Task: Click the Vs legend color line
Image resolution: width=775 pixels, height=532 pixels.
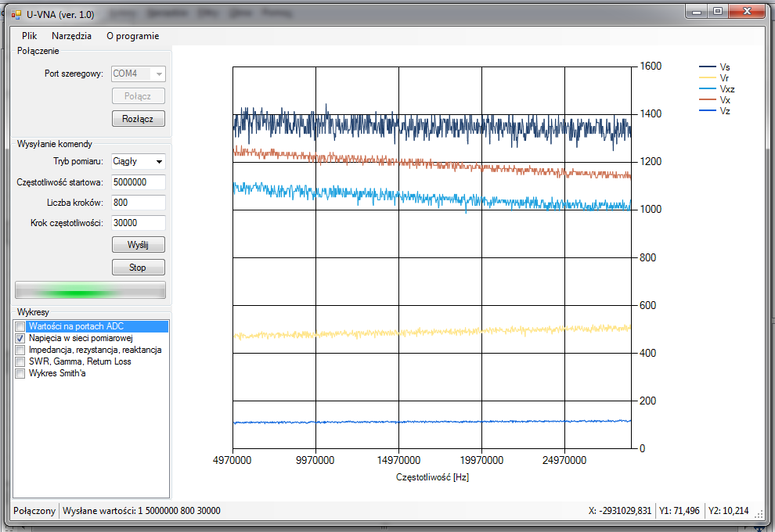Action: coord(708,67)
